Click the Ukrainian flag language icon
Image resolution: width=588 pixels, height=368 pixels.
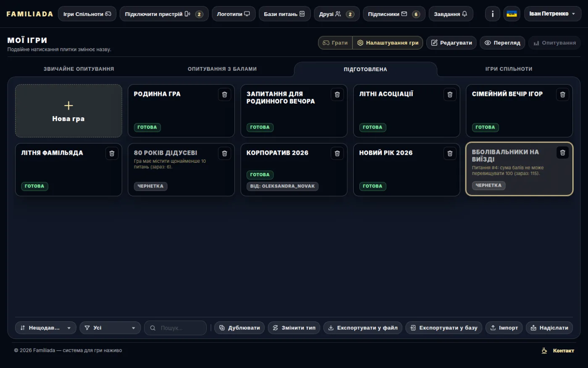click(512, 14)
